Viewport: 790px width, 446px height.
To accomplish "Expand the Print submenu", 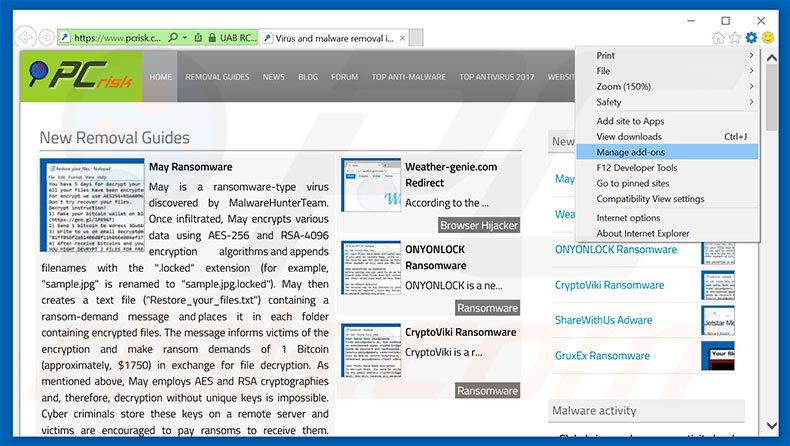I will [x=667, y=55].
